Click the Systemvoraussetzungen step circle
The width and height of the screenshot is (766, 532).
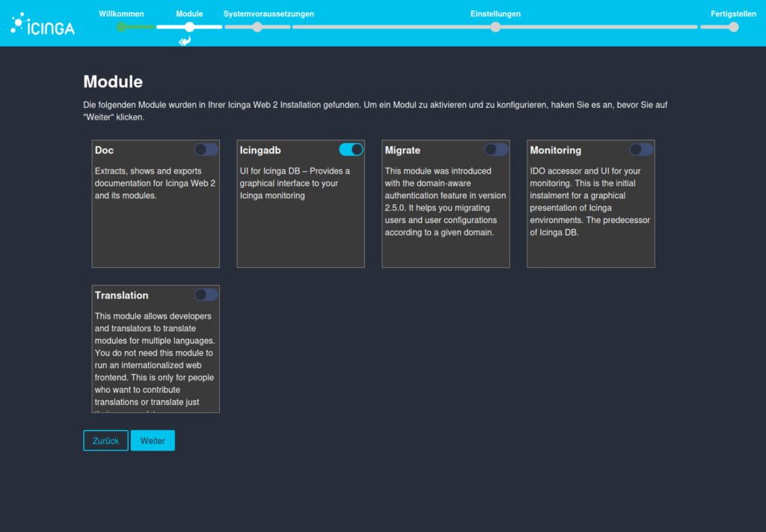(257, 27)
